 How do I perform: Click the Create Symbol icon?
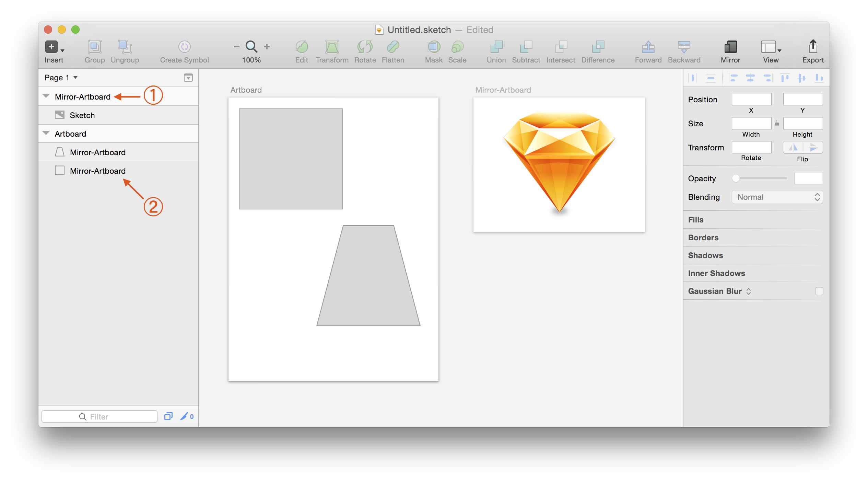184,47
